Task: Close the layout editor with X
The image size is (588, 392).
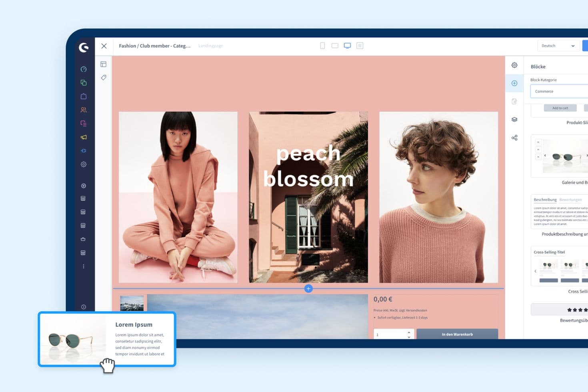Action: pyautogui.click(x=104, y=46)
